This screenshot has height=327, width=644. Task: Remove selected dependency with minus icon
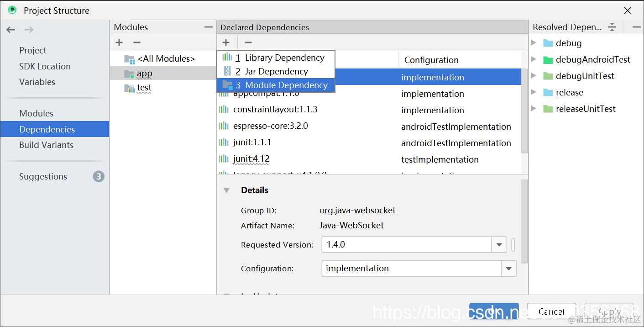(x=248, y=42)
